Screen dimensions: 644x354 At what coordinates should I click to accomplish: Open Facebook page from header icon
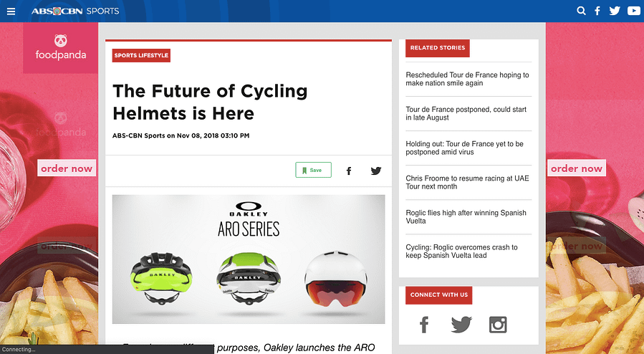click(x=597, y=11)
